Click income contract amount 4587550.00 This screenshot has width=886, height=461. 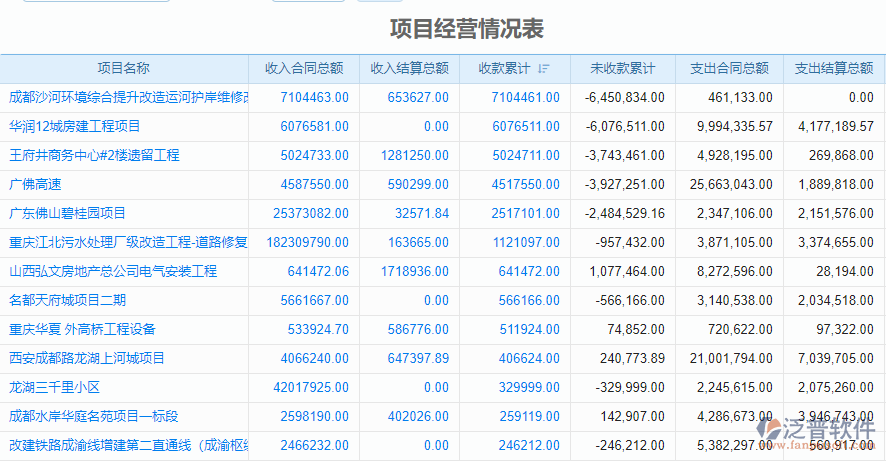tap(315, 184)
